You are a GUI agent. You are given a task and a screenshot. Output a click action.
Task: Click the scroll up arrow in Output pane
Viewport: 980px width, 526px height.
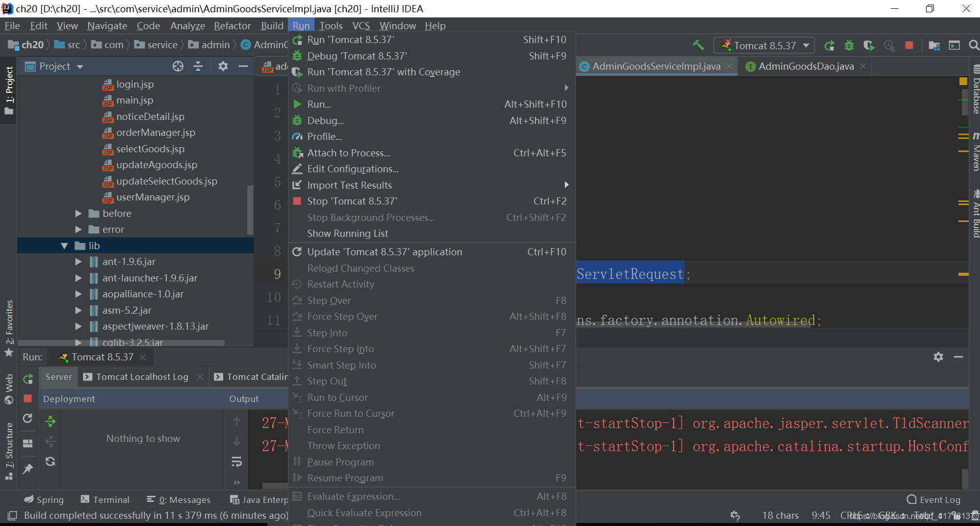point(237,421)
